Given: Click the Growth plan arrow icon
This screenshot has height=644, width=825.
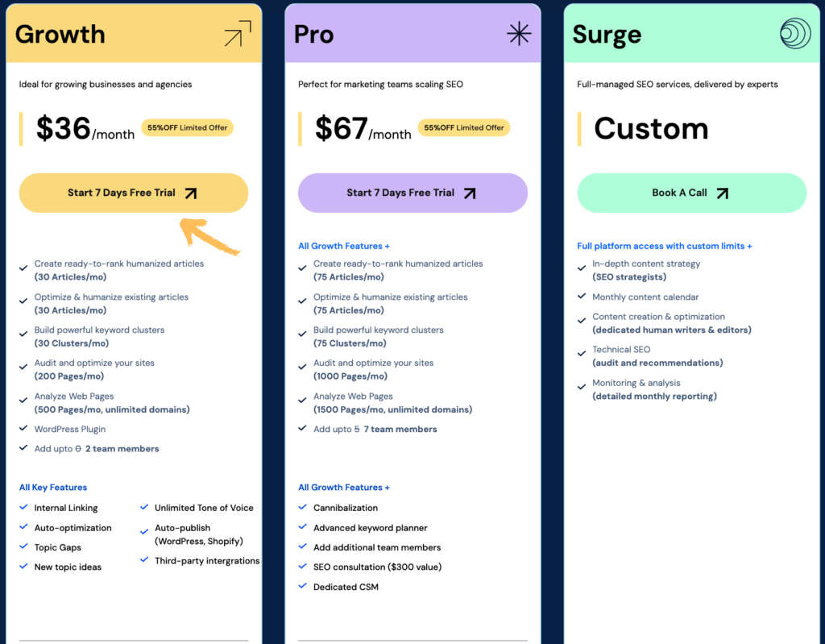Looking at the screenshot, I should (x=238, y=34).
